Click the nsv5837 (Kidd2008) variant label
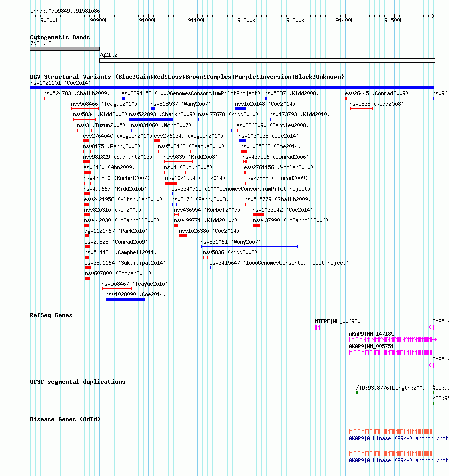 (x=292, y=93)
